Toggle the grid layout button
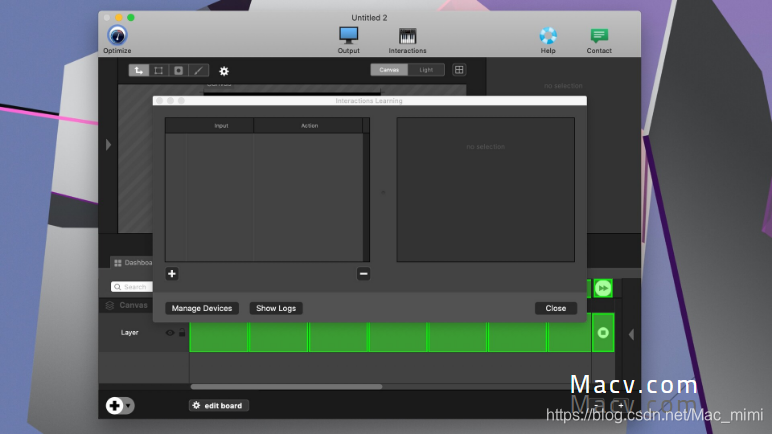 click(459, 70)
